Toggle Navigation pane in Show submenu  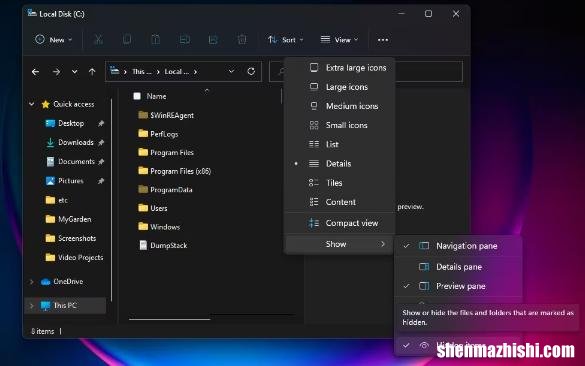pos(459,246)
